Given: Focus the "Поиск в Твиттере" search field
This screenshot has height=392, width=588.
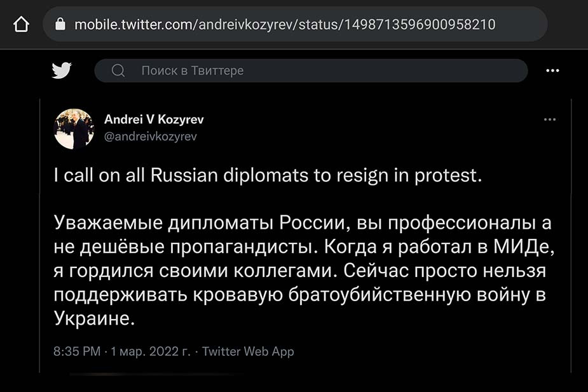Looking at the screenshot, I should 318,71.
